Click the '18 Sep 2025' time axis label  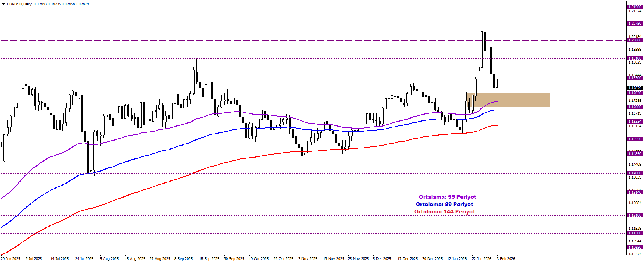pyautogui.click(x=209, y=259)
